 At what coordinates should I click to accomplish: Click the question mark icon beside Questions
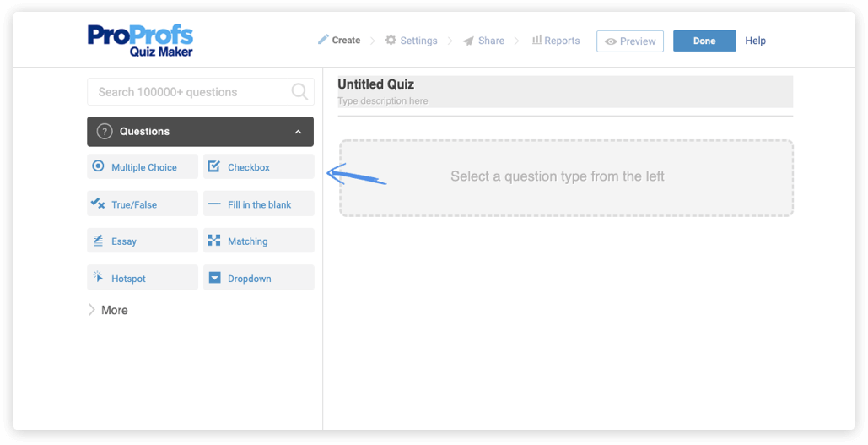pyautogui.click(x=105, y=132)
